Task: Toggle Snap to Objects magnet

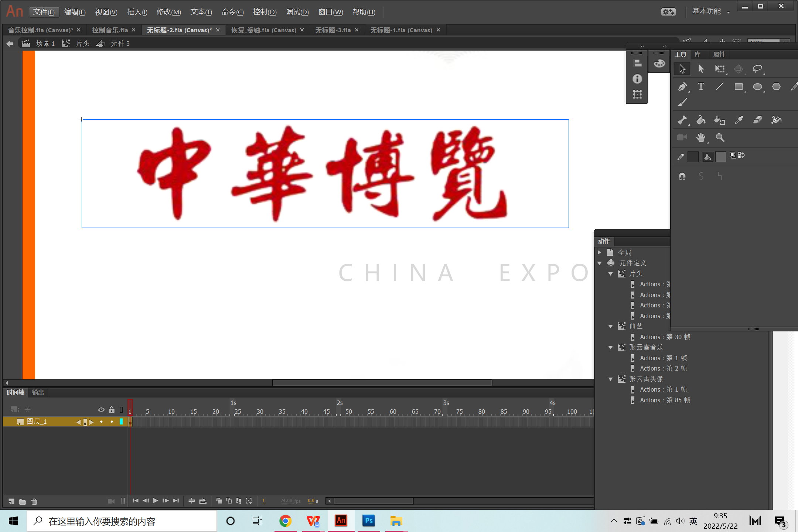Action: pyautogui.click(x=682, y=177)
